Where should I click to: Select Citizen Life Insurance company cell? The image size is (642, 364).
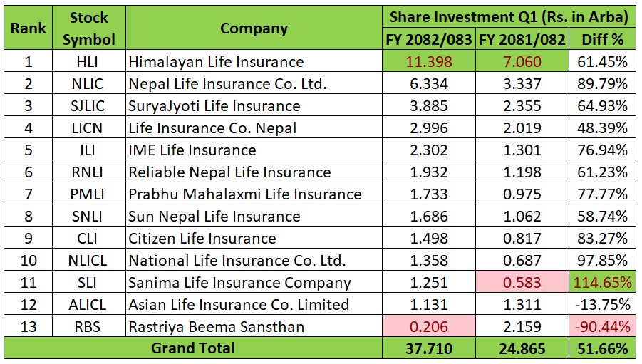[254, 238]
